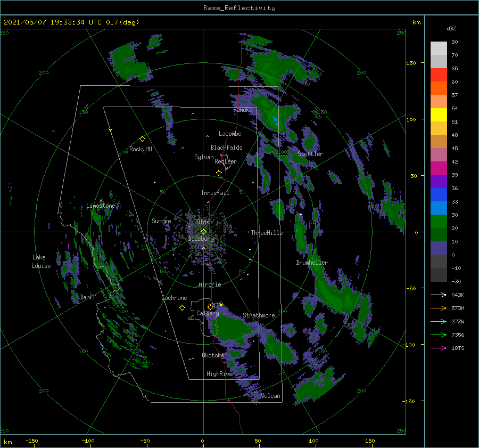Click the Airdrie label
This screenshot has width=479, height=448.
click(210, 284)
